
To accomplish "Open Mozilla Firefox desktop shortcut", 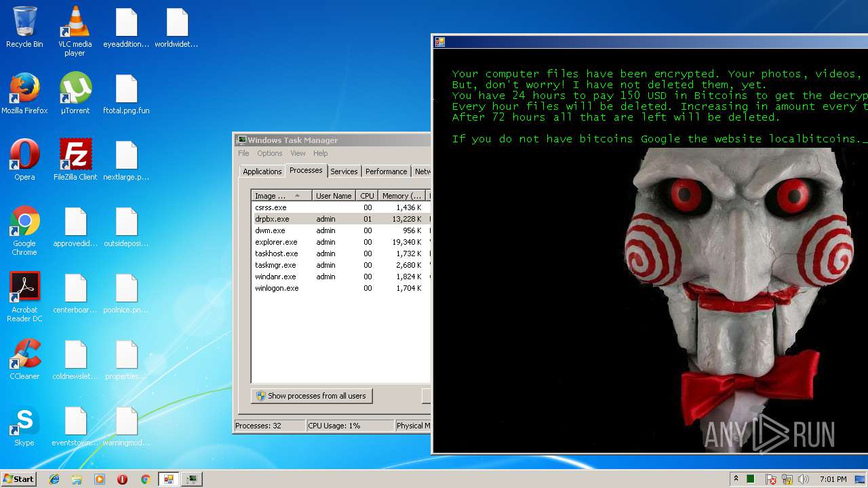I will coord(24,94).
